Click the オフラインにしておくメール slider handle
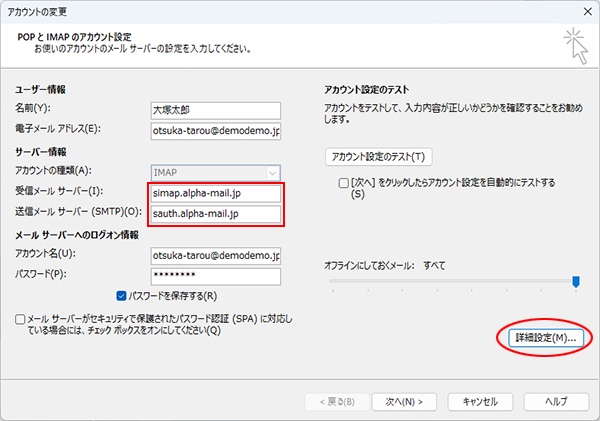Viewport: 600px width, 421px height. pyautogui.click(x=576, y=283)
